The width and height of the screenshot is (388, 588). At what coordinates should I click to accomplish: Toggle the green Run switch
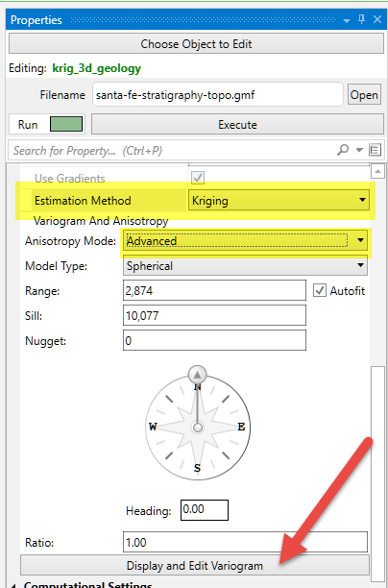66,124
